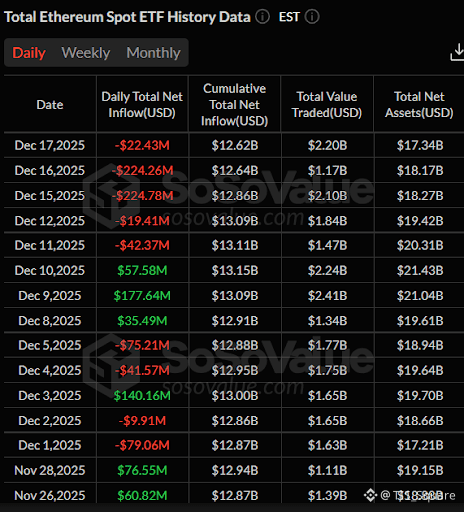Click the $19.70B net assets cell
464x512 pixels.
tap(420, 396)
